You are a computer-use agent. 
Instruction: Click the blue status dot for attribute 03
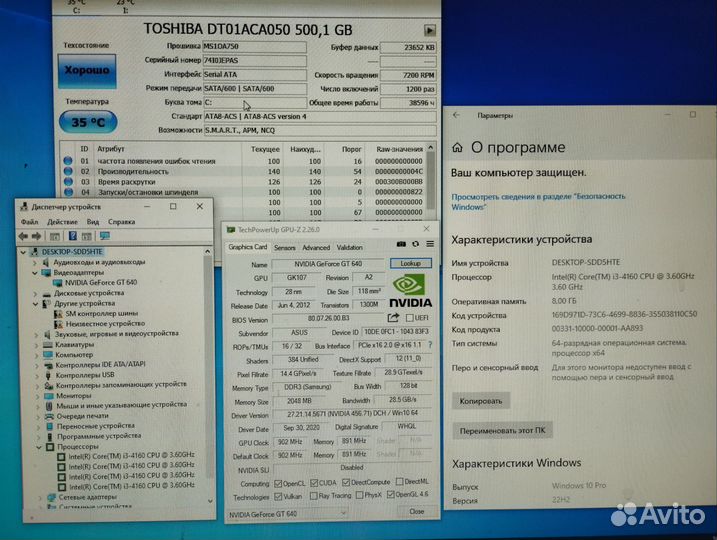coord(68,182)
